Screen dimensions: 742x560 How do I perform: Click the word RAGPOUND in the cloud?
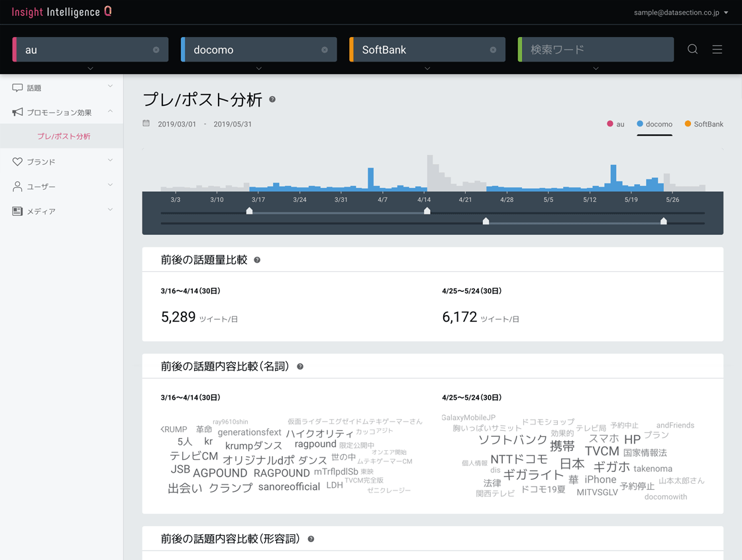282,473
